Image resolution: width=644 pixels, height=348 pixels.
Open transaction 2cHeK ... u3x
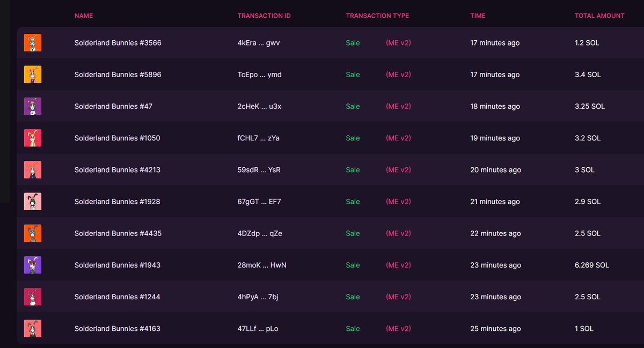coord(259,106)
